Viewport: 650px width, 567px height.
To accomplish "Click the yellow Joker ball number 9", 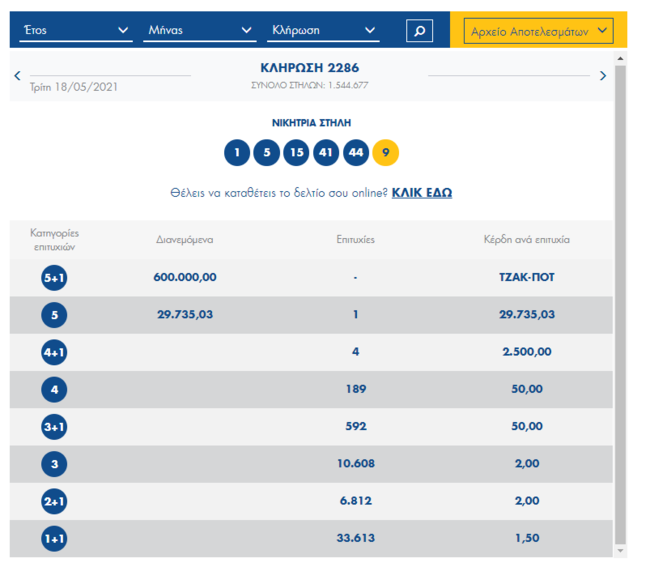I will pos(386,153).
